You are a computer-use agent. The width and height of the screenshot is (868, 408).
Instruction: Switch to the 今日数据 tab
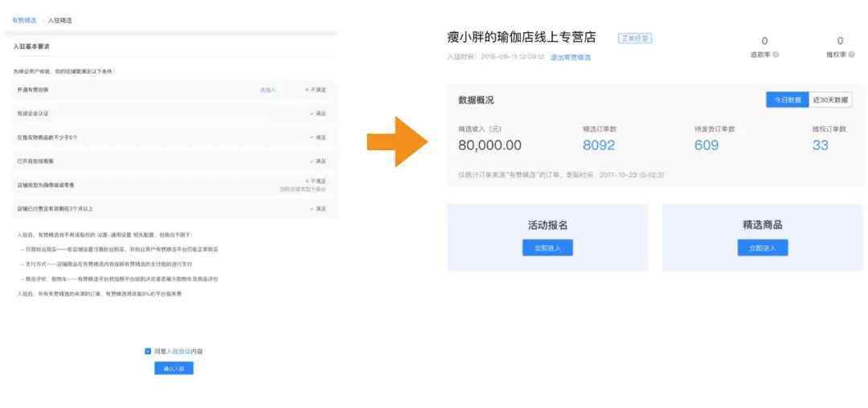coord(787,100)
